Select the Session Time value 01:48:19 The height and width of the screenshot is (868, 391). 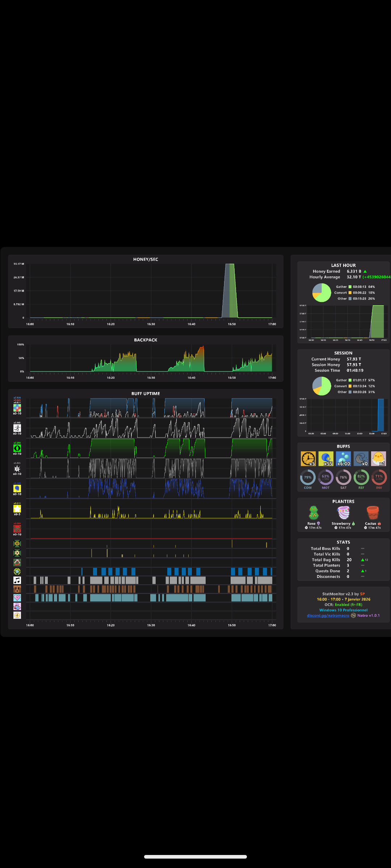point(355,370)
